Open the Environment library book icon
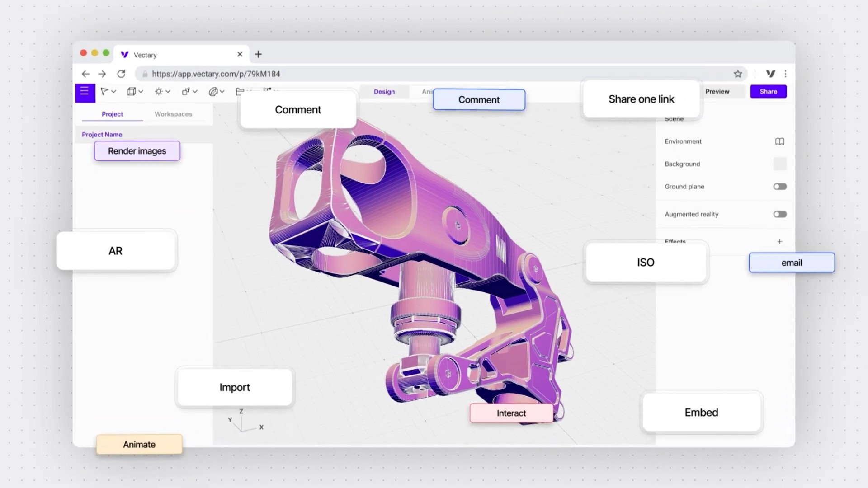 [x=779, y=141]
